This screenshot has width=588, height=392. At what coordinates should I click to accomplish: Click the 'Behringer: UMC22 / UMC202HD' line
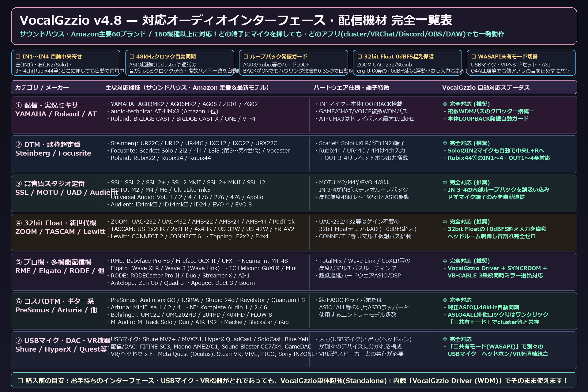click(x=189, y=315)
